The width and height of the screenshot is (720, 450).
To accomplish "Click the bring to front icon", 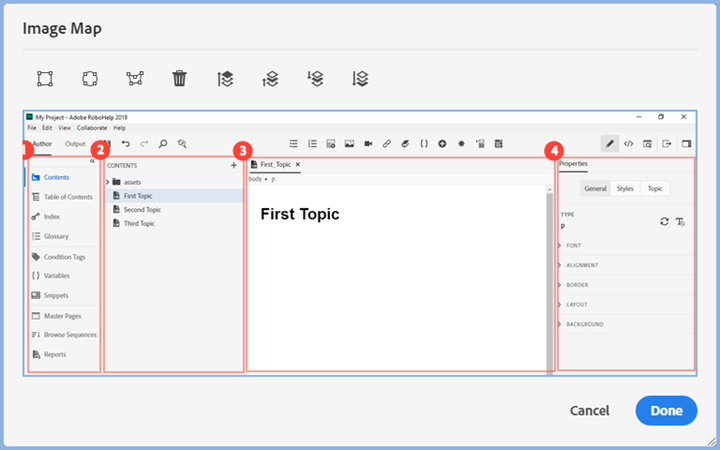I will coord(225,78).
